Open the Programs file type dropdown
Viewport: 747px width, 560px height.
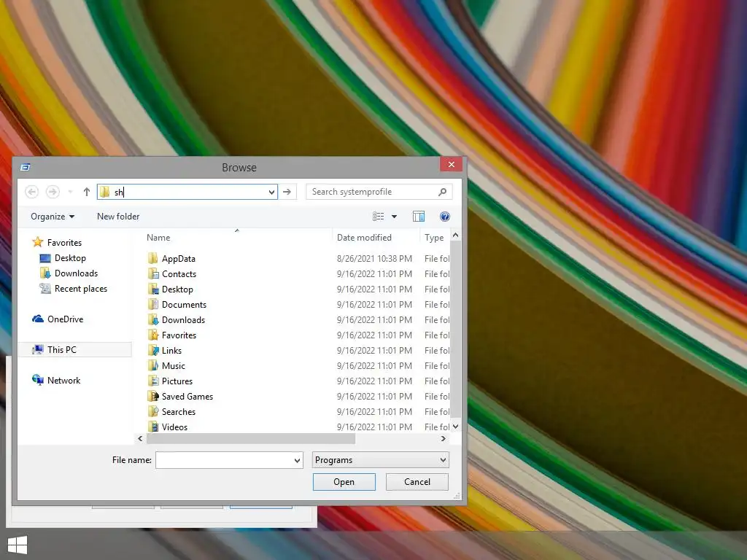380,460
